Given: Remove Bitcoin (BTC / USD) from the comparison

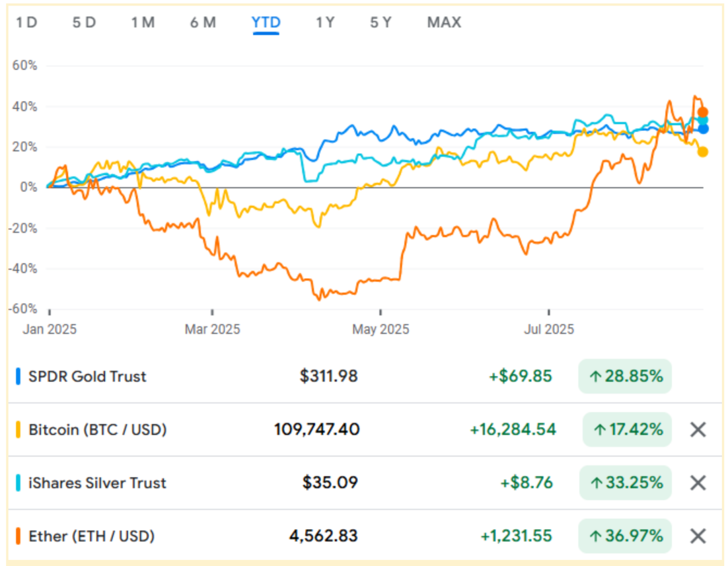Looking at the screenshot, I should (x=698, y=430).
